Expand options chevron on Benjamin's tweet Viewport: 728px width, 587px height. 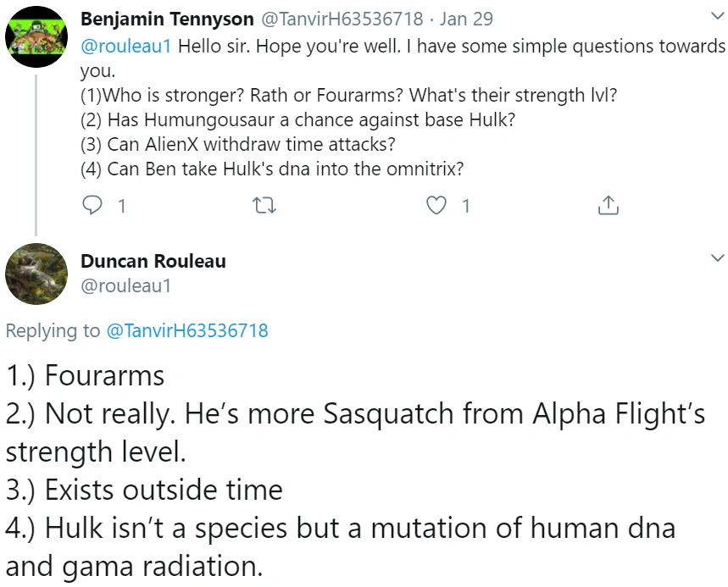[x=717, y=16]
